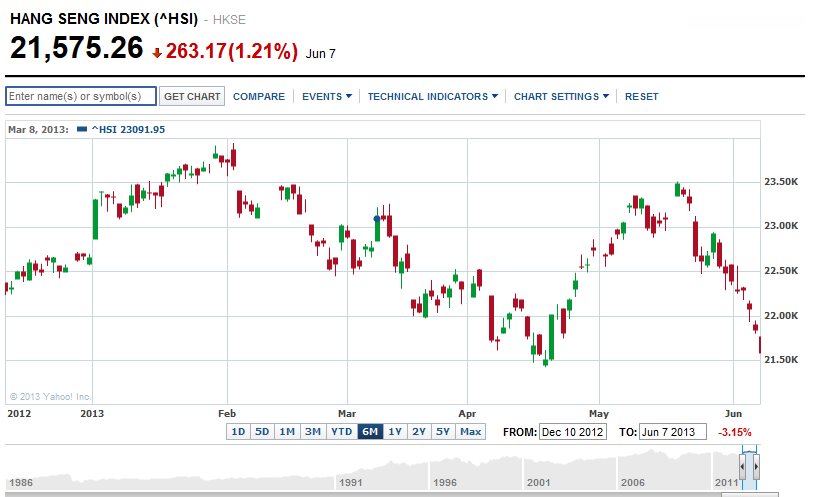Viewport: 813px width, 497px height.
Task: Click the 23.00K axis label
Action: [781, 225]
